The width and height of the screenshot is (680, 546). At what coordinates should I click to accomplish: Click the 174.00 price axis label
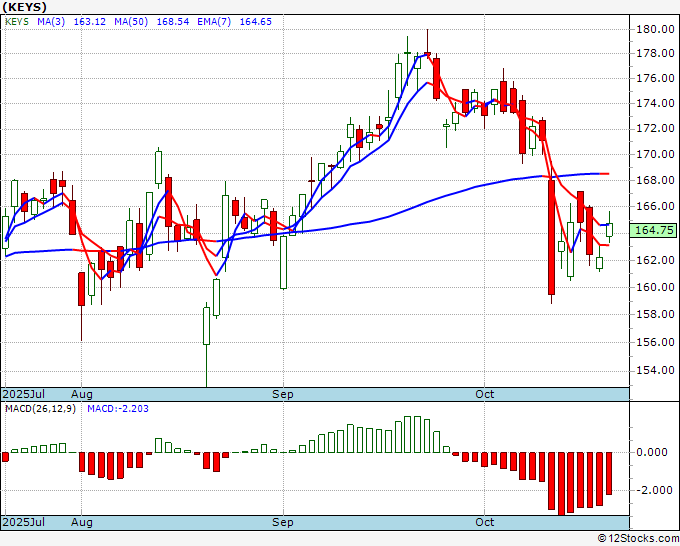(655, 103)
